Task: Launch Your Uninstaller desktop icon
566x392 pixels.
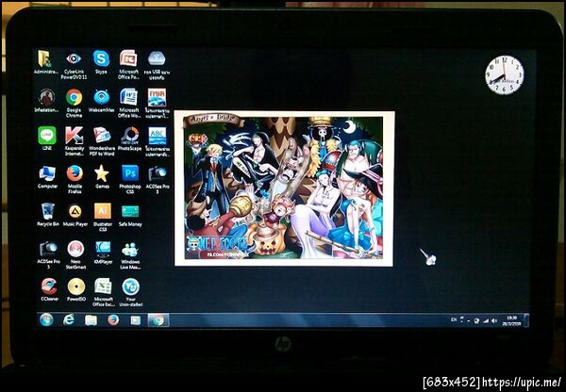Action: click(x=131, y=292)
